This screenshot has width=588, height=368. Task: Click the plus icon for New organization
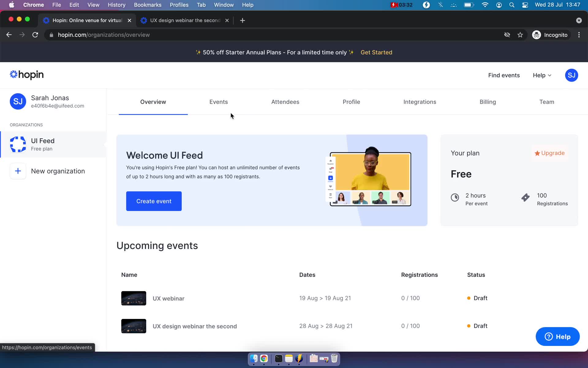[x=18, y=171]
